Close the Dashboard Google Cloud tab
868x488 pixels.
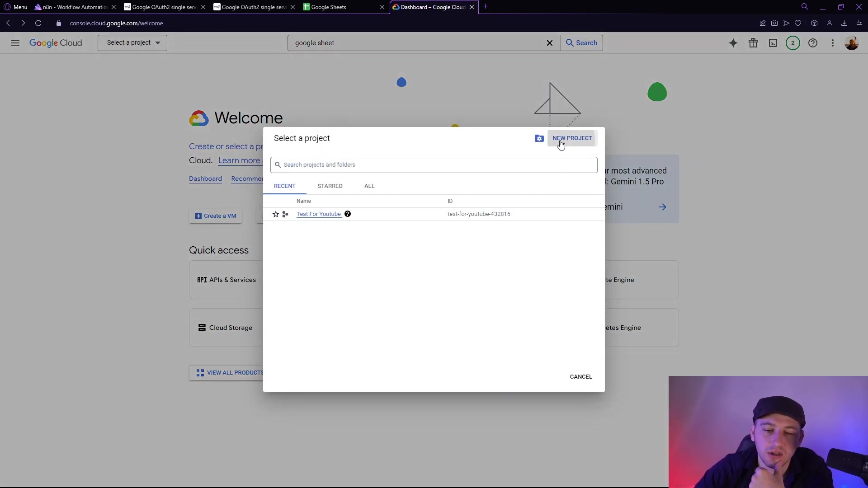(x=472, y=7)
